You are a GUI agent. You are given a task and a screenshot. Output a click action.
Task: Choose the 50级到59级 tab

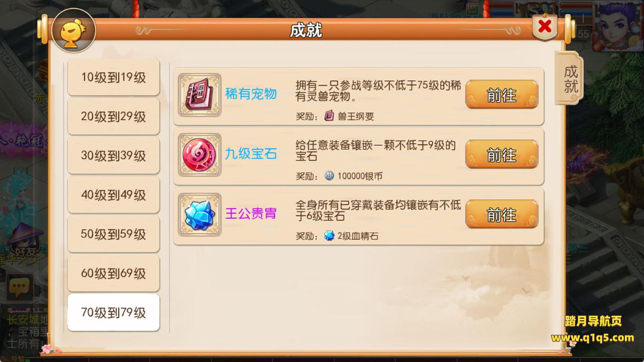click(x=114, y=234)
